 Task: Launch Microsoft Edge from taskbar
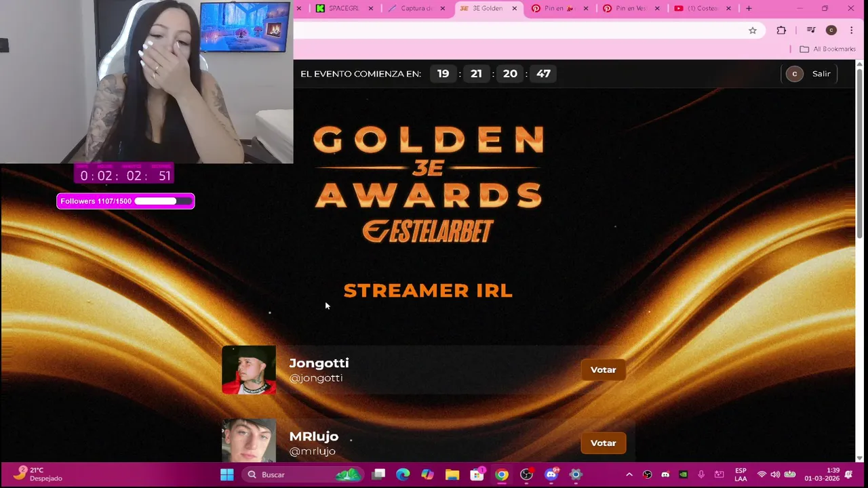tap(403, 474)
